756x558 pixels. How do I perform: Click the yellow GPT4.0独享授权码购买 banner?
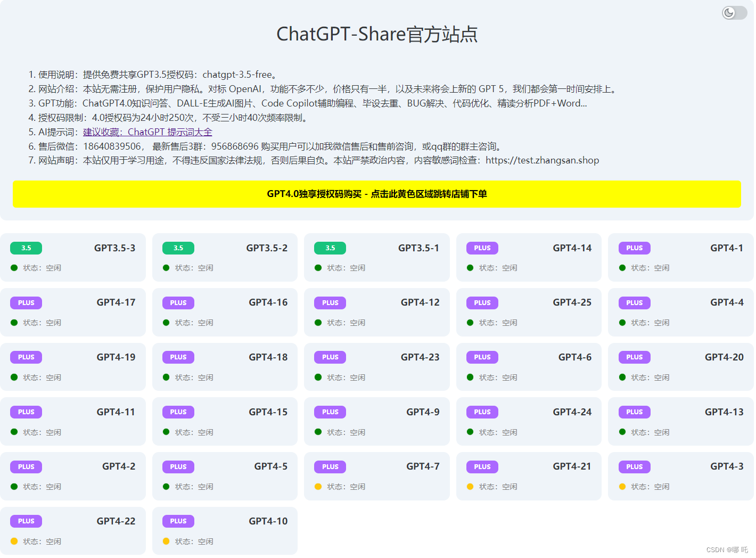(377, 194)
